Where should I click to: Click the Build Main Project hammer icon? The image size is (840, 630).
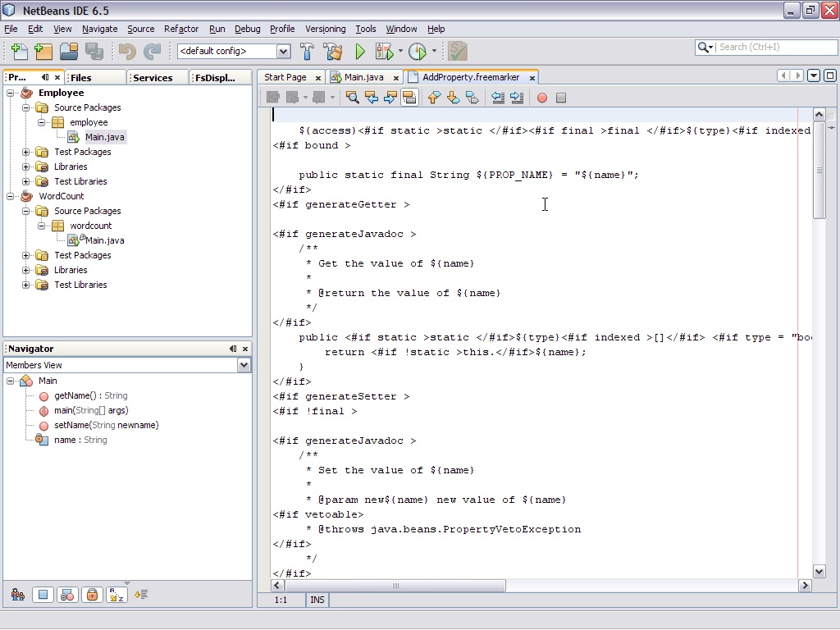pyautogui.click(x=307, y=52)
